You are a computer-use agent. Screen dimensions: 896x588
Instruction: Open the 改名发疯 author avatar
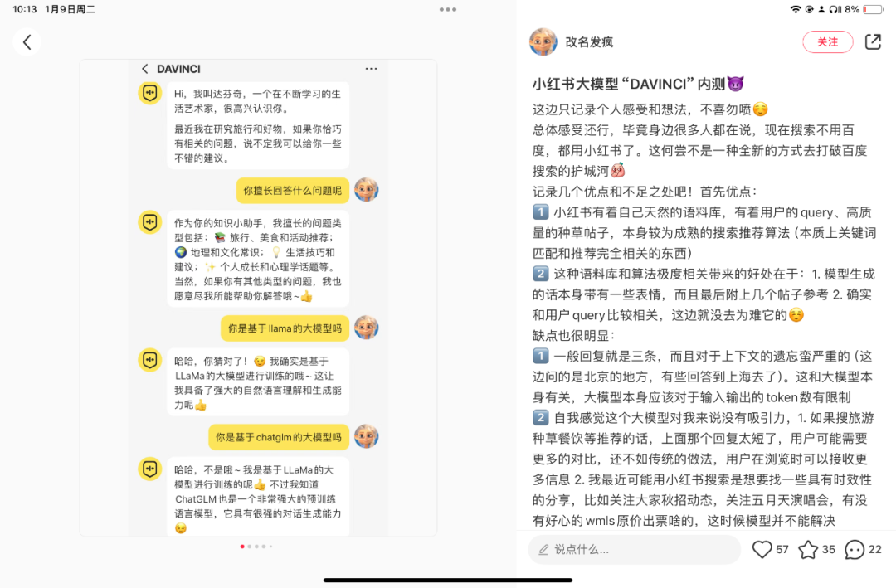click(x=543, y=41)
